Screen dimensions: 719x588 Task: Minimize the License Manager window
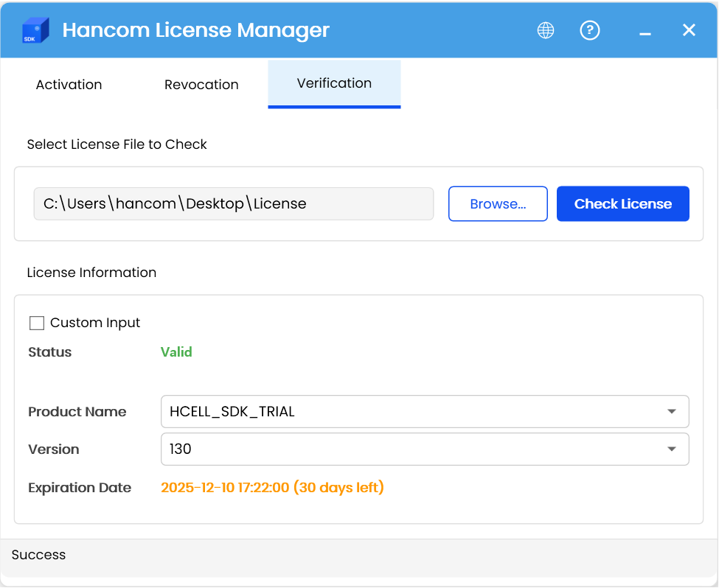[x=645, y=31]
